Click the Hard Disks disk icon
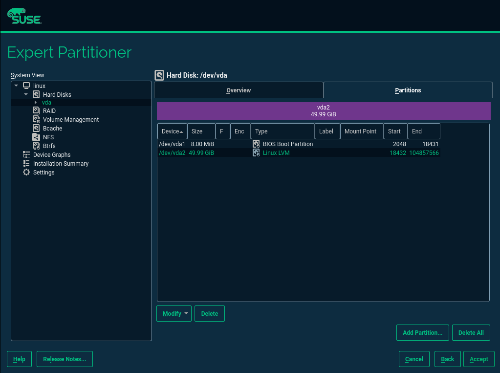500x373 pixels. [x=36, y=94]
